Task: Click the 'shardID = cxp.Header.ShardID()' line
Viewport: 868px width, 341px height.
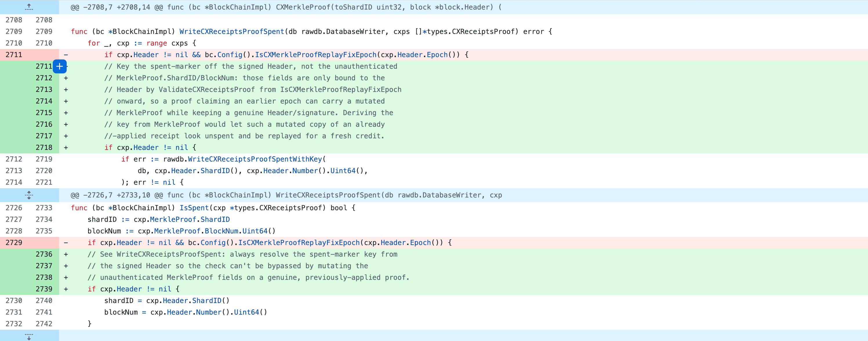Action: (167, 301)
